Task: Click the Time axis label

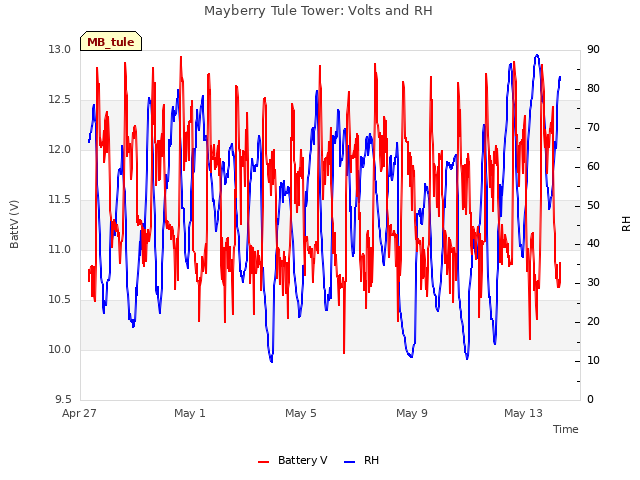Action: tap(566, 429)
